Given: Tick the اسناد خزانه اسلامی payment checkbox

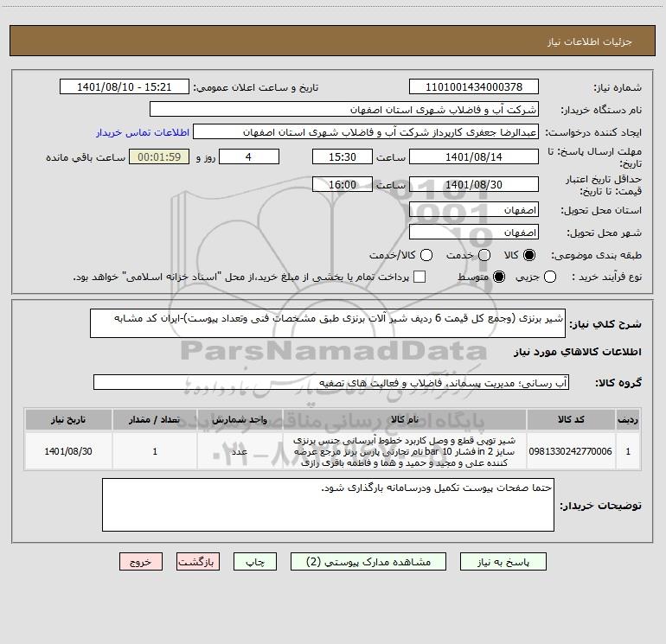Looking at the screenshot, I should (x=419, y=277).
